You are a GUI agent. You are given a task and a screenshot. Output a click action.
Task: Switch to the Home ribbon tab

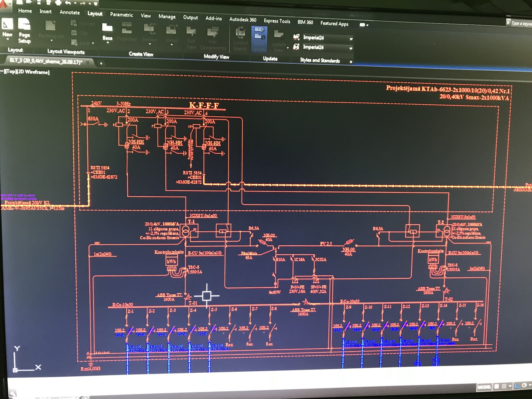tap(25, 11)
